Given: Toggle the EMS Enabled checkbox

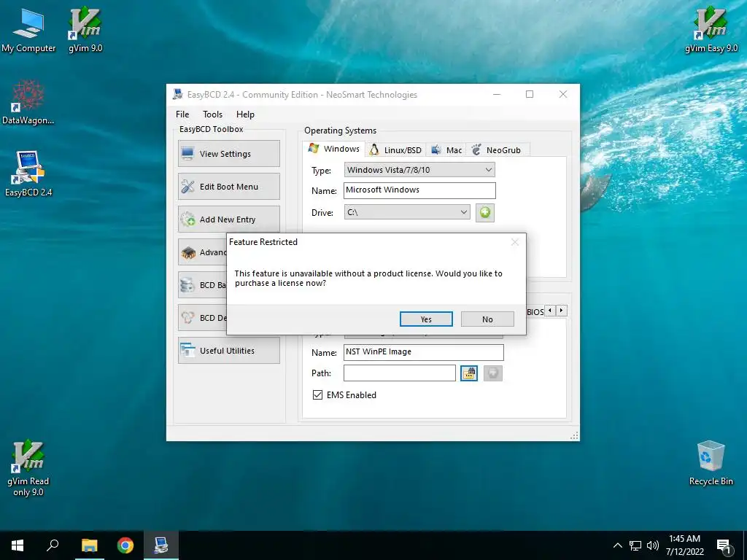Looking at the screenshot, I should pyautogui.click(x=317, y=394).
